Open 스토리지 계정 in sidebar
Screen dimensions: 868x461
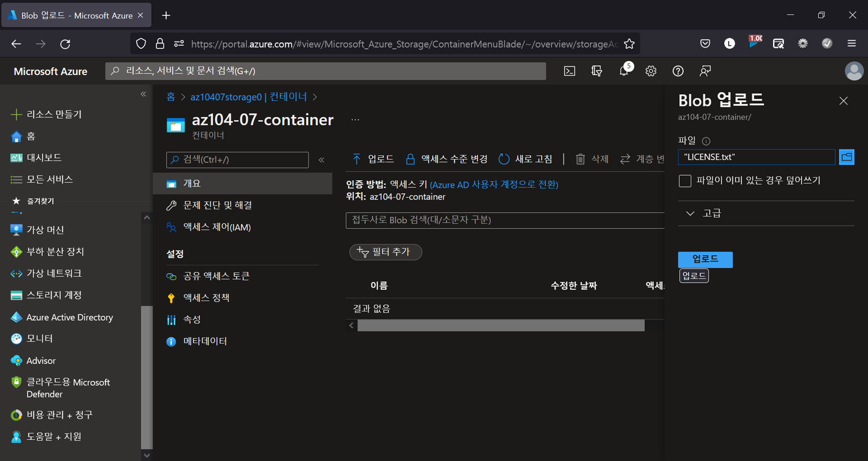click(x=46, y=295)
